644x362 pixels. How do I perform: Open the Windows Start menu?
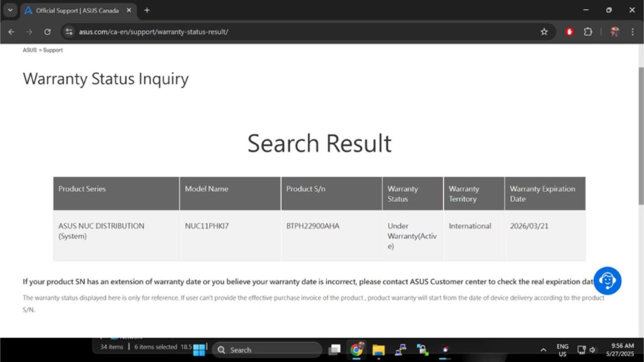coord(199,350)
